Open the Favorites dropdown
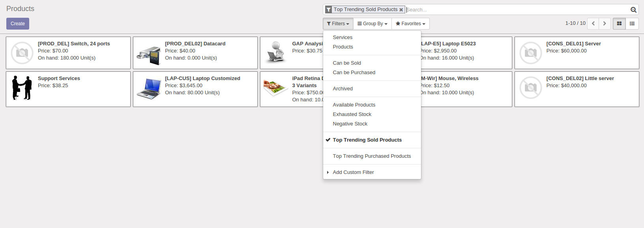 pos(410,24)
